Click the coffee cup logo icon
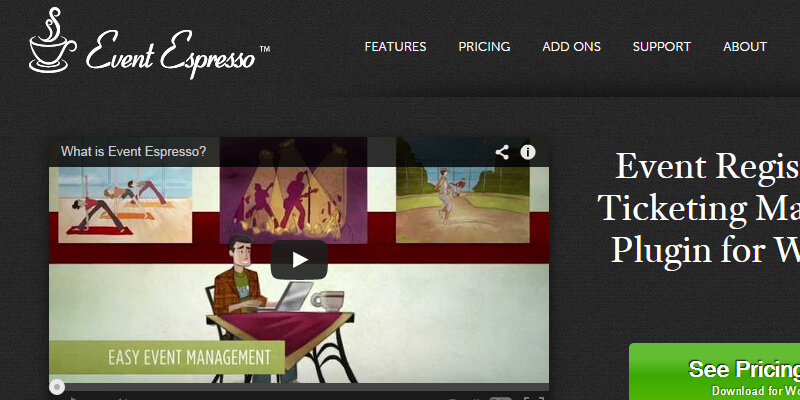This screenshot has height=400, width=800. click(53, 40)
